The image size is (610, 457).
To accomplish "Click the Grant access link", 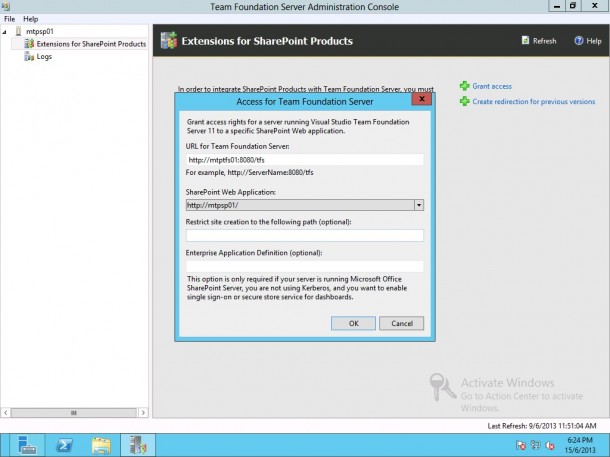I will point(492,86).
